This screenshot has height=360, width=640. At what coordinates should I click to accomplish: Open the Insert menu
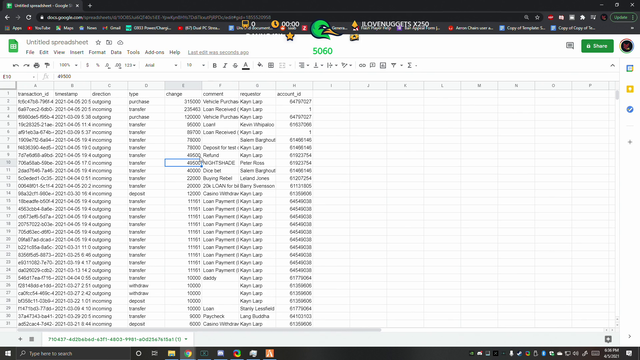pyautogui.click(x=76, y=52)
